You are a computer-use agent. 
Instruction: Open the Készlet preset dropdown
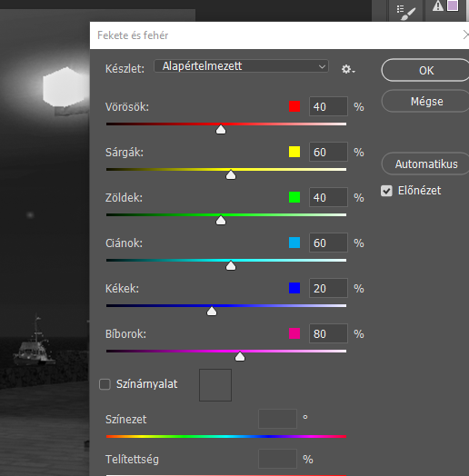pos(241,66)
